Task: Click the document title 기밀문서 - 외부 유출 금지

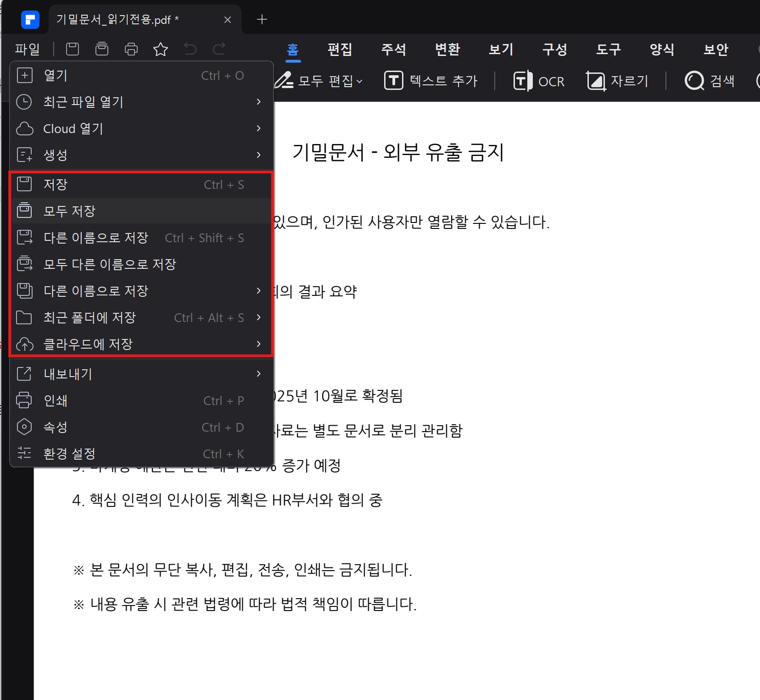Action: [x=398, y=152]
